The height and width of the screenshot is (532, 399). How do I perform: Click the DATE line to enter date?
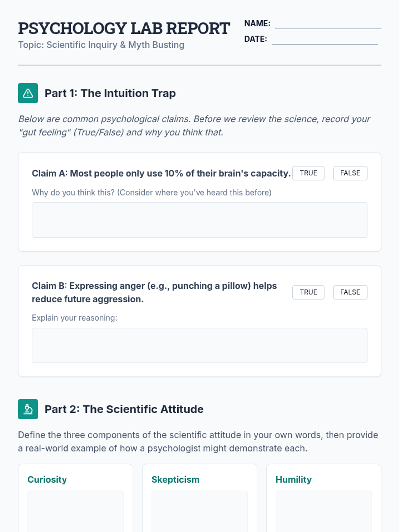(x=325, y=39)
